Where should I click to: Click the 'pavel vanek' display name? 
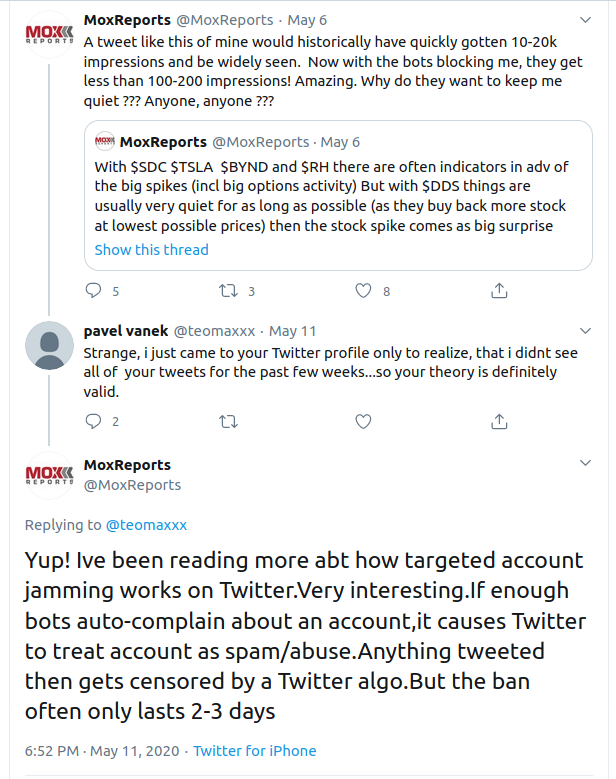pos(126,331)
